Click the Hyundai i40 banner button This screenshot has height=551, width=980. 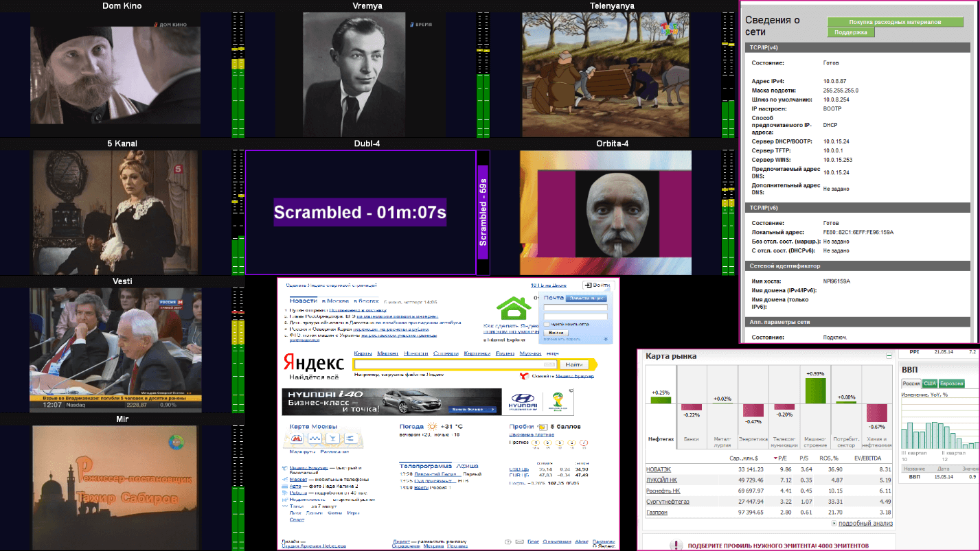click(473, 410)
